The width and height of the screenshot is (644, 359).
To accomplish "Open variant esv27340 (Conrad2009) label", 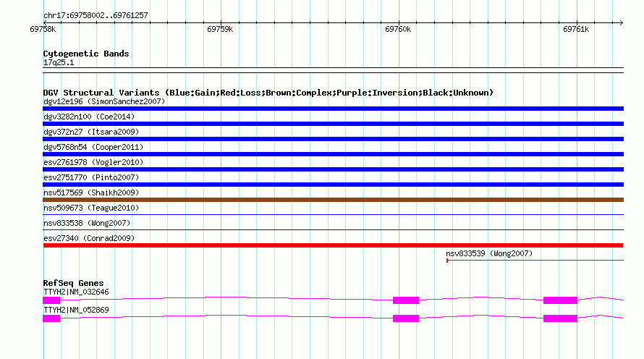I will [89, 238].
